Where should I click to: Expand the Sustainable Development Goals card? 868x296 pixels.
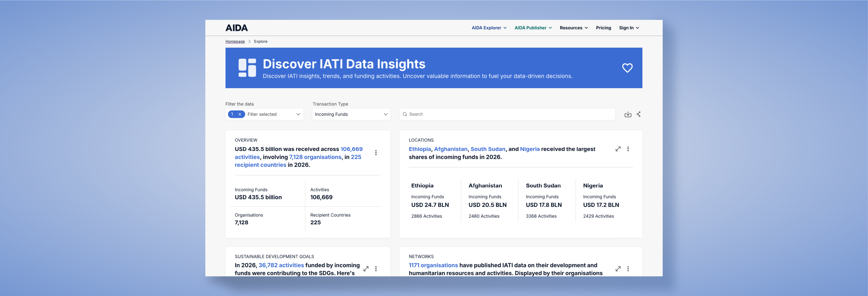[x=366, y=269]
